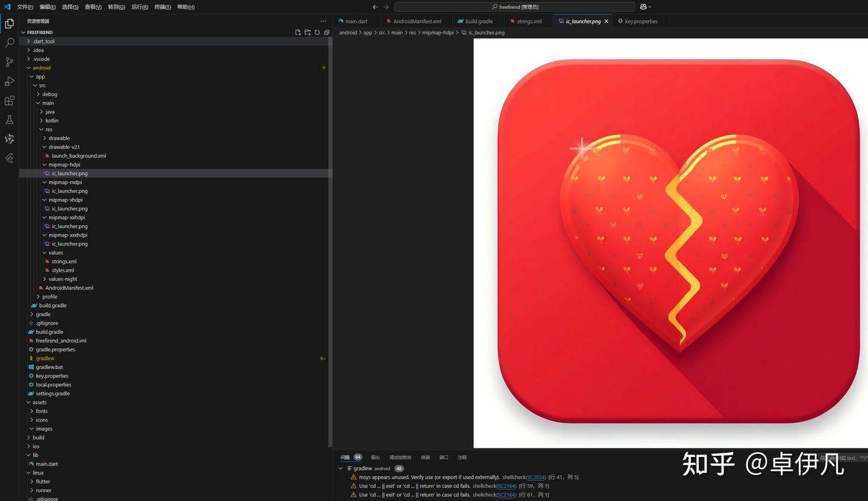Open the 帮助 (Help) menu
The width and height of the screenshot is (868, 501).
[186, 7]
